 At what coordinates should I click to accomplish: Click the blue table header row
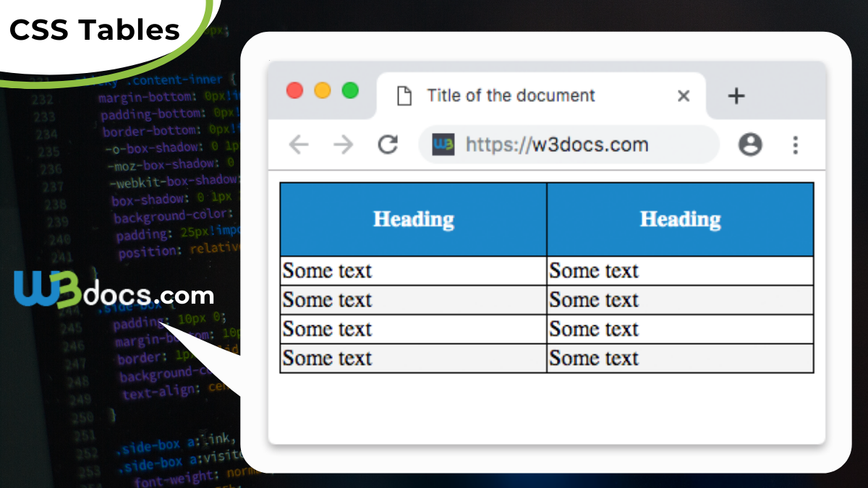point(546,219)
